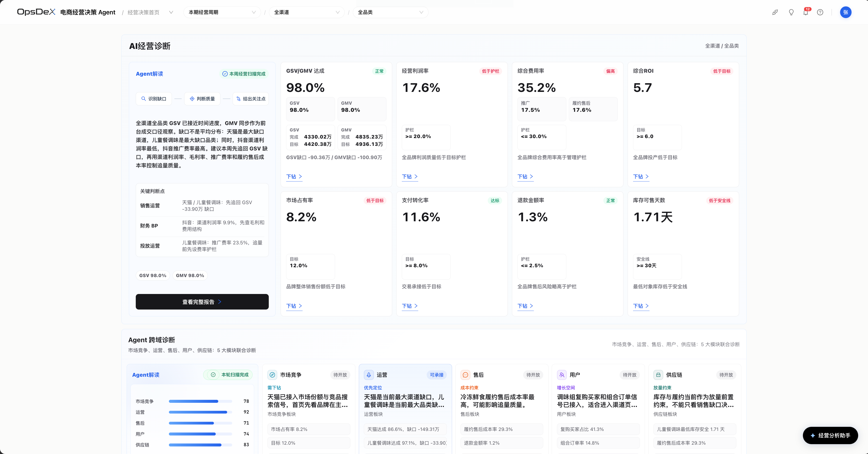Select the 财务 BP key judgment row
The image size is (868, 454).
click(202, 226)
